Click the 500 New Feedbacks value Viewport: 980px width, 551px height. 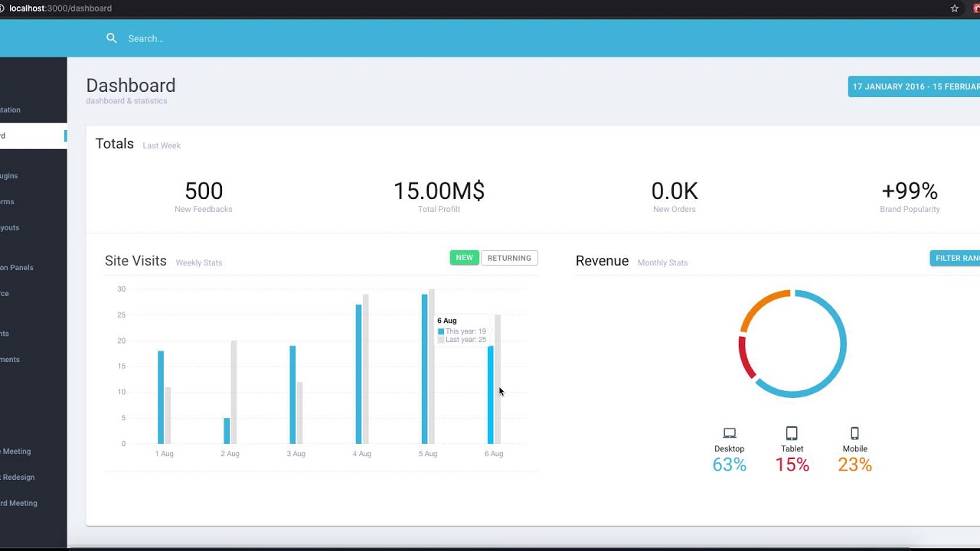click(204, 191)
